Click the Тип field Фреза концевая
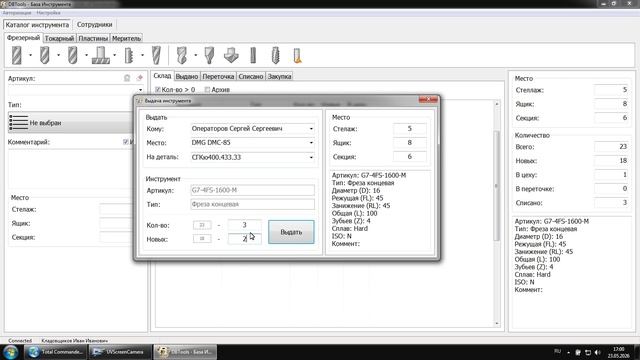This screenshot has height=360, width=640. [x=253, y=204]
